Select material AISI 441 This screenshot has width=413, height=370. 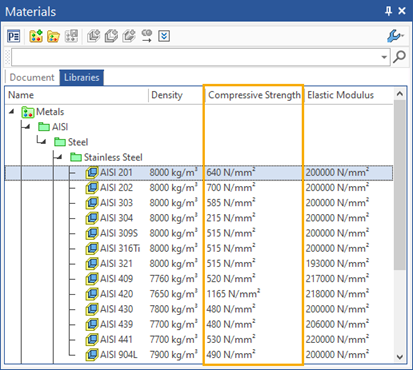(x=116, y=339)
